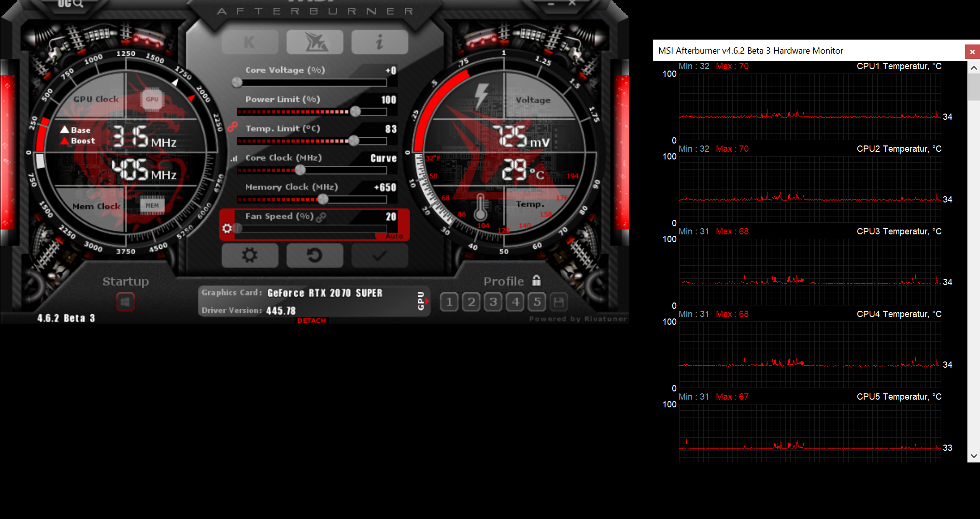This screenshot has width=980, height=519.
Task: Toggle the power and temp limit link icon
Action: [x=233, y=127]
